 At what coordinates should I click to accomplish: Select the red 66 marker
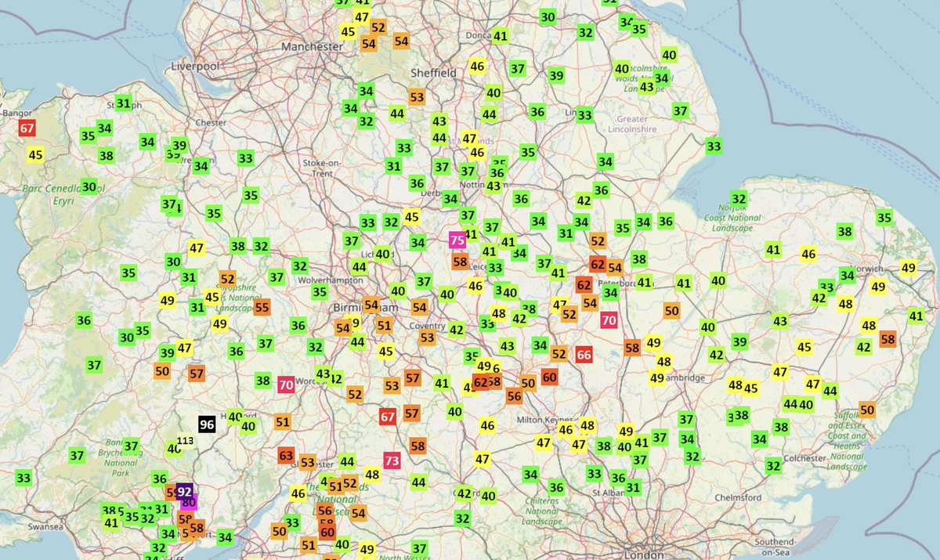tap(584, 355)
